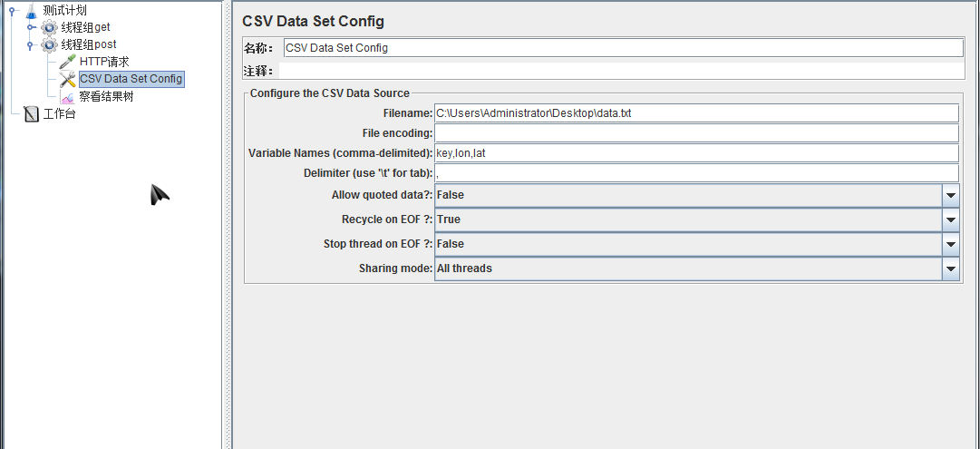Click the Variable Names input field

[696, 153]
